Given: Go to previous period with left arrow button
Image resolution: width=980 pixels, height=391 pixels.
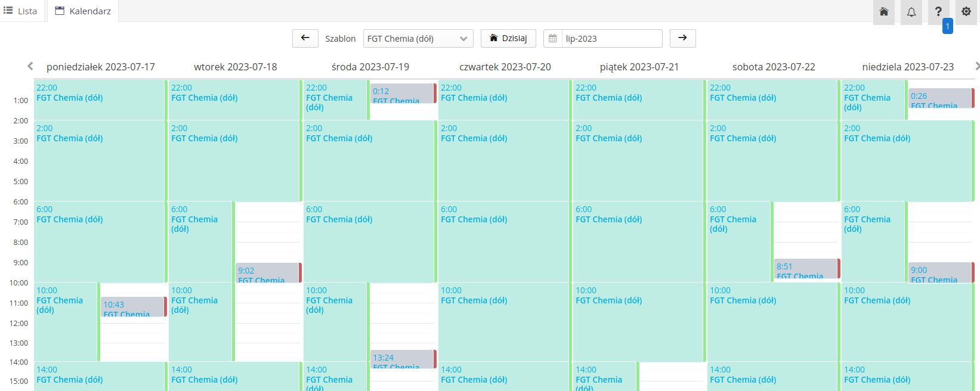Looking at the screenshot, I should click(305, 38).
